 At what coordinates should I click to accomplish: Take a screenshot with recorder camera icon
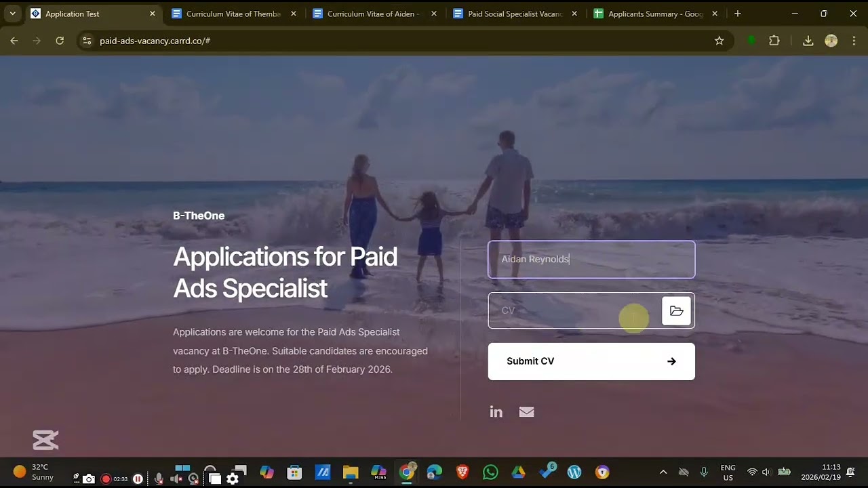coord(89,479)
